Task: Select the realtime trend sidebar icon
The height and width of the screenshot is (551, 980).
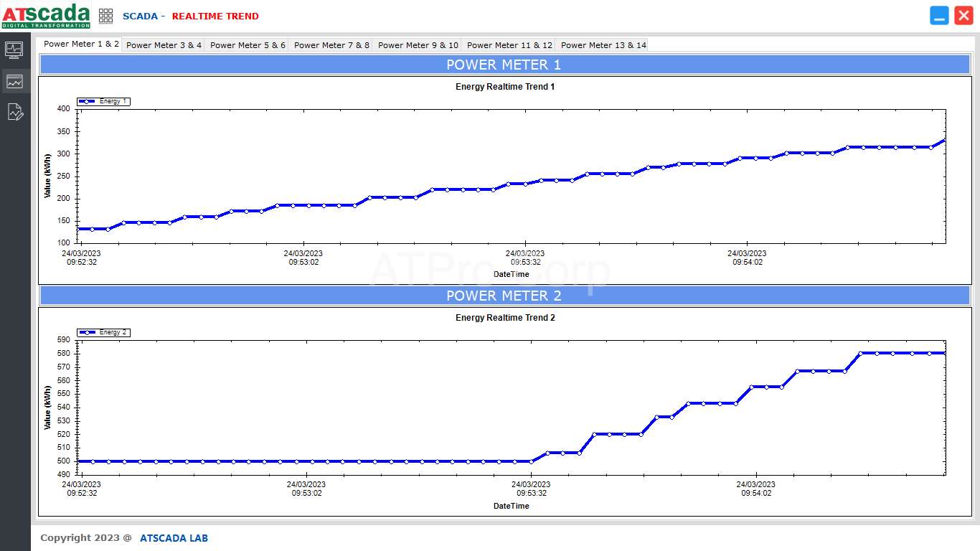Action: 14,81
